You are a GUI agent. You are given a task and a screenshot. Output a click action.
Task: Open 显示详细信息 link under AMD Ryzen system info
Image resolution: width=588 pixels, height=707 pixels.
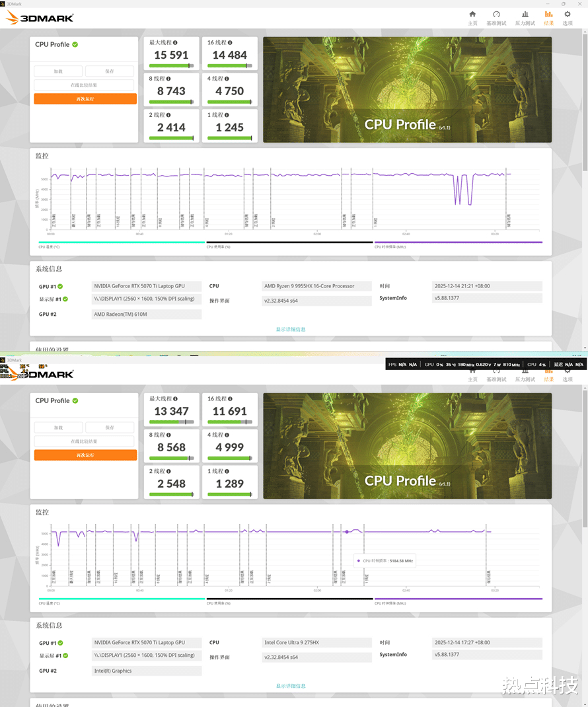point(291,329)
